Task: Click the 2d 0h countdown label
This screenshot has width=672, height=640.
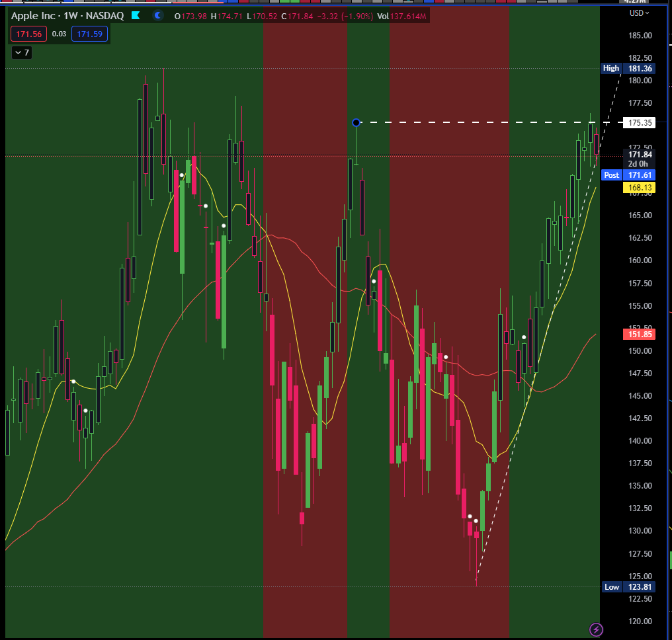Action: click(638, 164)
